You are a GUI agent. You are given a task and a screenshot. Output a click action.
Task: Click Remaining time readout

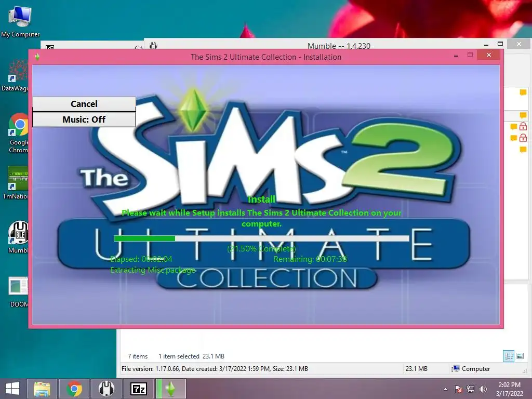(x=310, y=259)
